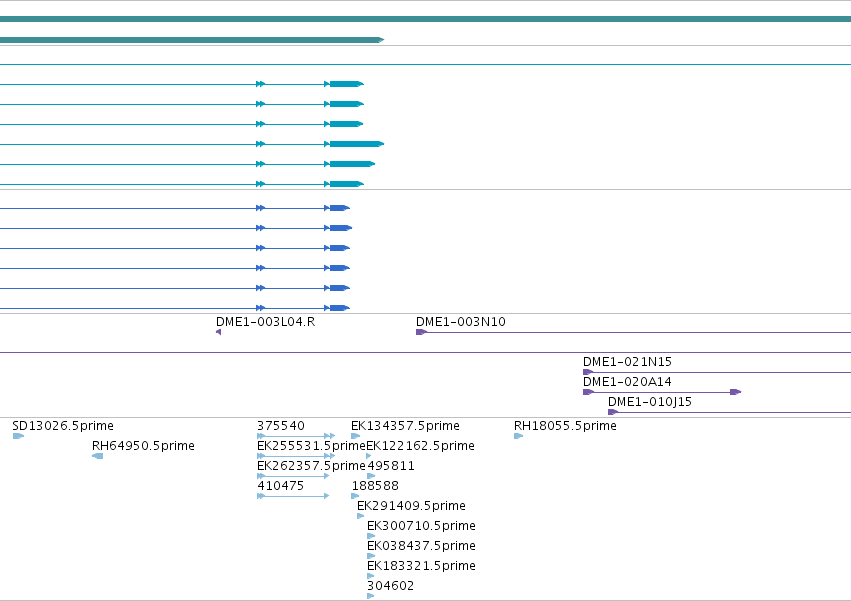This screenshot has width=851, height=601.
Task: Click the 304602 feature label
Action: pyautogui.click(x=391, y=586)
